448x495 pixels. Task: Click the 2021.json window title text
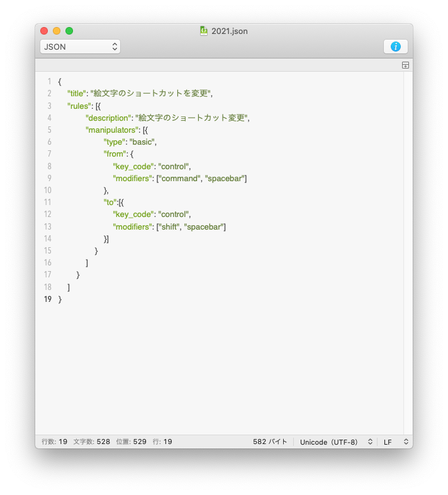tap(230, 31)
